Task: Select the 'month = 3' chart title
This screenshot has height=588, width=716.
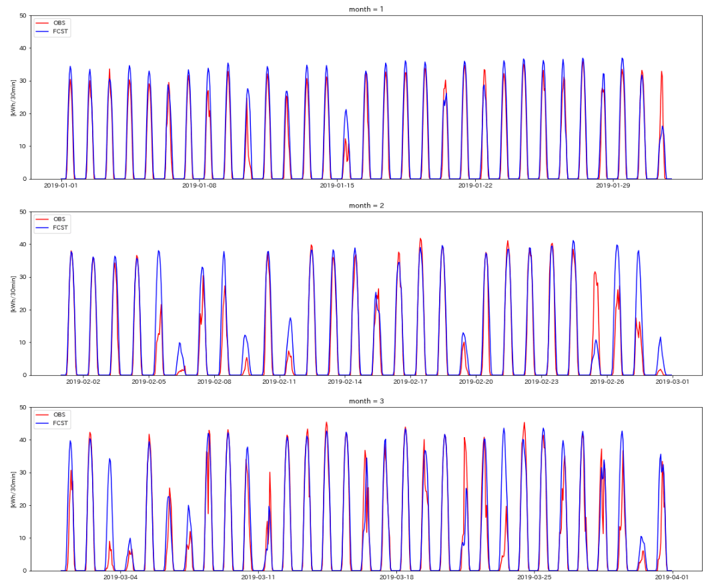Action: click(x=366, y=401)
